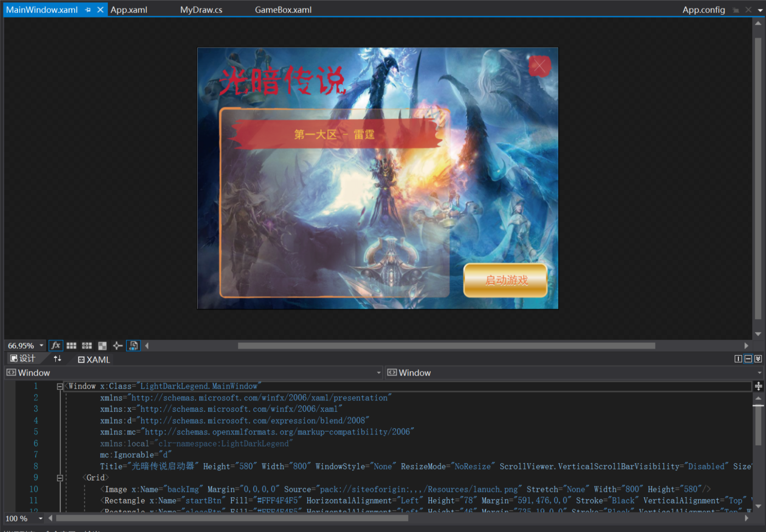Click mc:Ignorable="d" on line 7
766x532 pixels.
(x=136, y=455)
